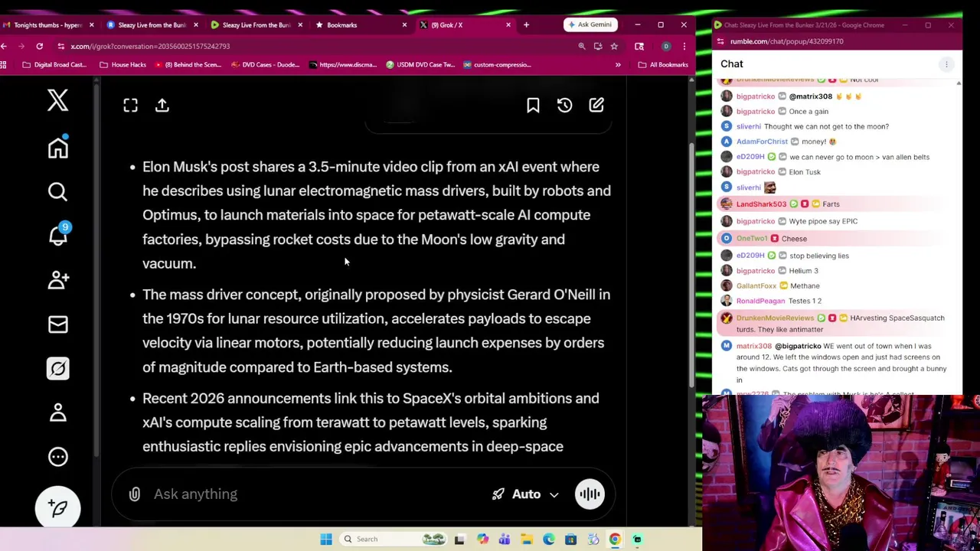
Task: Open Digital Broad Cast bookmark folder
Action: [x=54, y=64]
